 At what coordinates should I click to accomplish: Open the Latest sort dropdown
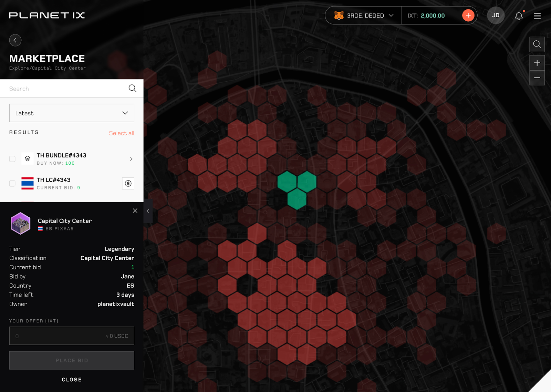coord(72,113)
